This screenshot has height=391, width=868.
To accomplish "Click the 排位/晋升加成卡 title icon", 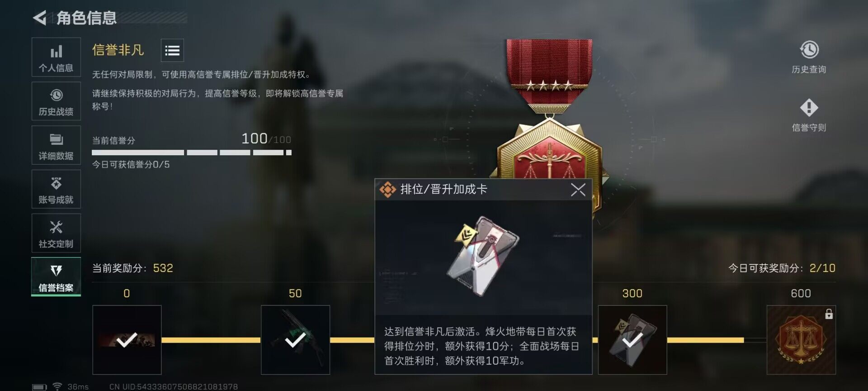I will pyautogui.click(x=387, y=190).
